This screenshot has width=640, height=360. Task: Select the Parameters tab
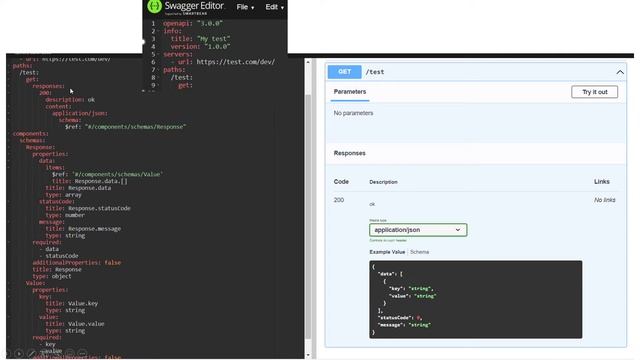350,92
